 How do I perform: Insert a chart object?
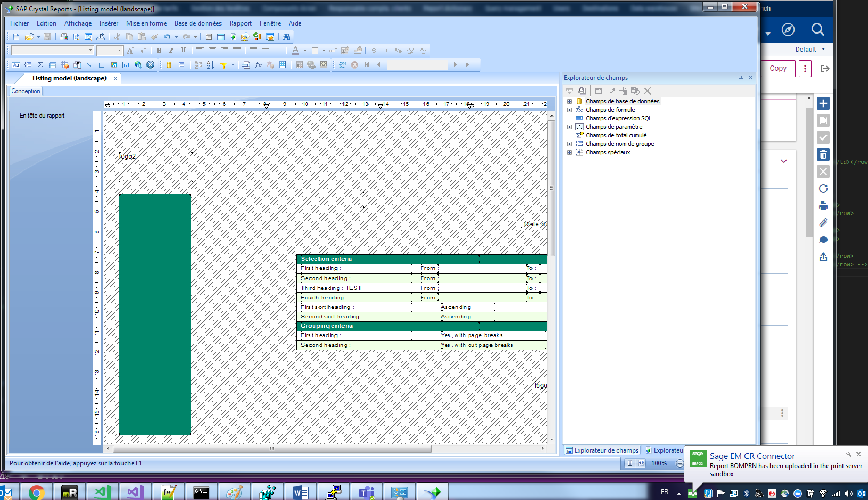[126, 65]
